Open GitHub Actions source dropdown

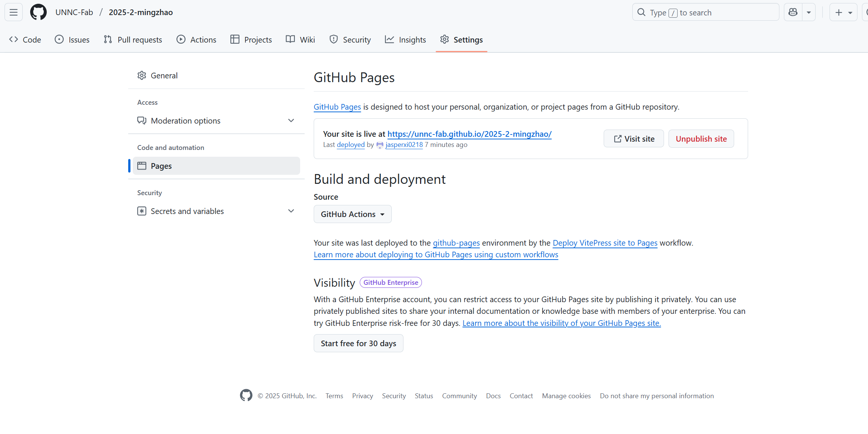coord(353,214)
